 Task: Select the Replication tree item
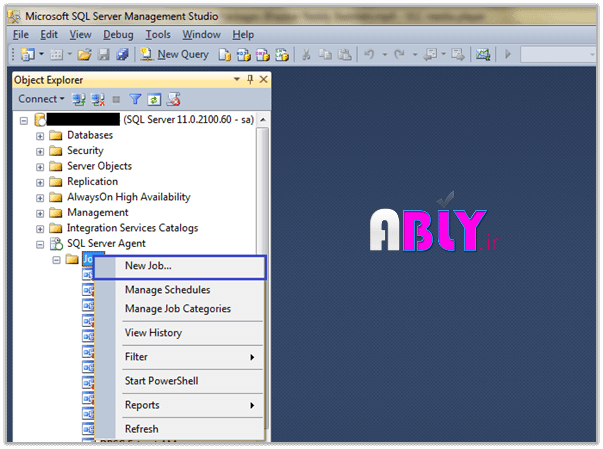93,181
